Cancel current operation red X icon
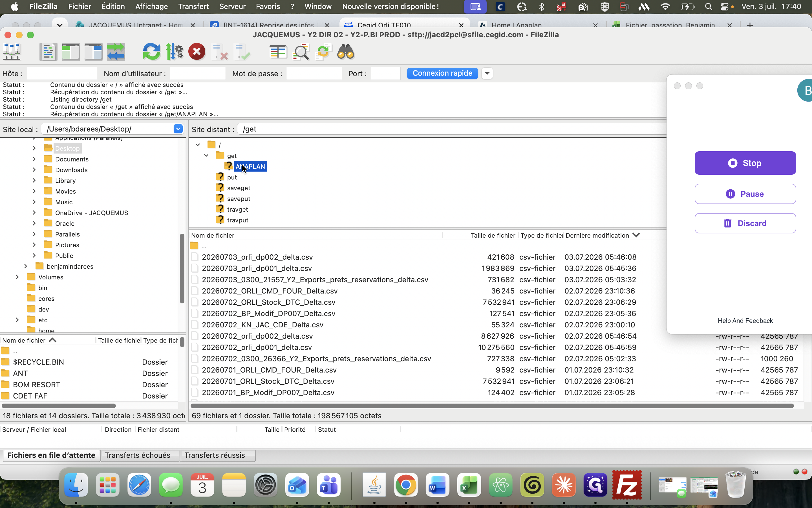 [197, 52]
